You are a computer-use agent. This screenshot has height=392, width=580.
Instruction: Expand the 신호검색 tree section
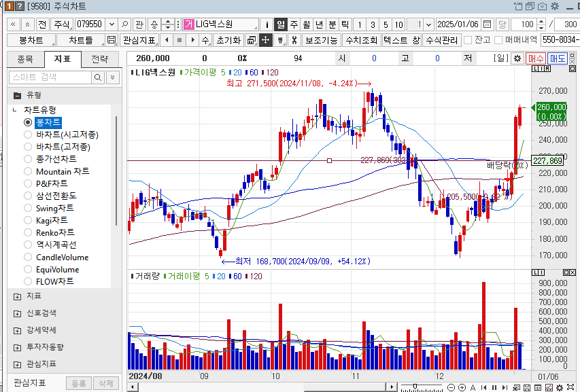click(x=17, y=313)
